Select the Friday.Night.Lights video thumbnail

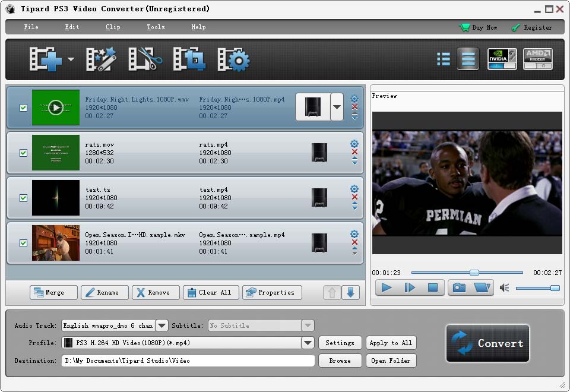pos(56,108)
